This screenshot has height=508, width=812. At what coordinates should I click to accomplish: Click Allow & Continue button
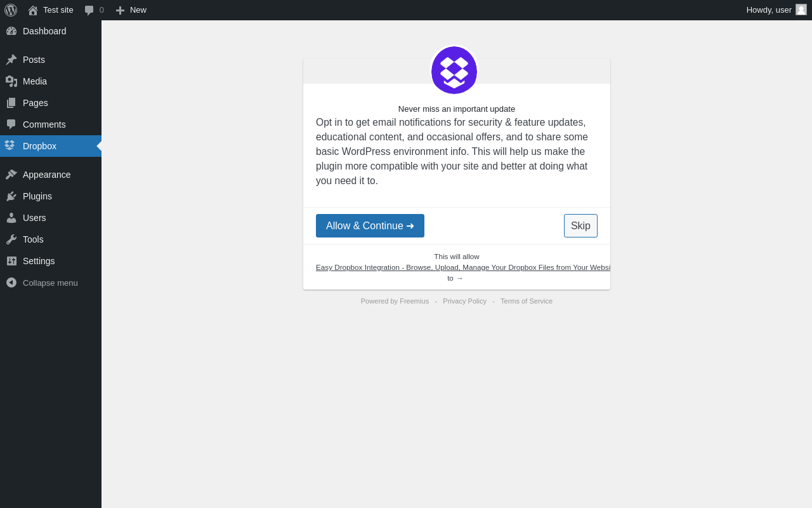point(370,225)
